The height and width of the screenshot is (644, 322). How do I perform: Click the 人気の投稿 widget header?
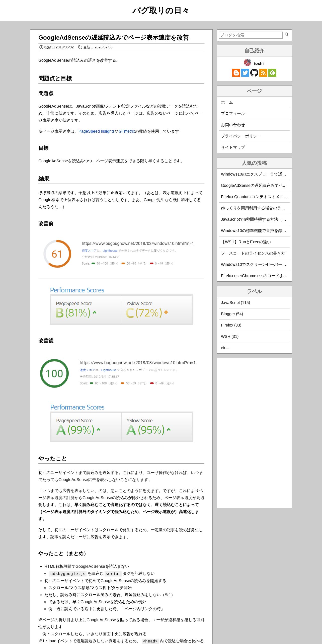tap(254, 163)
